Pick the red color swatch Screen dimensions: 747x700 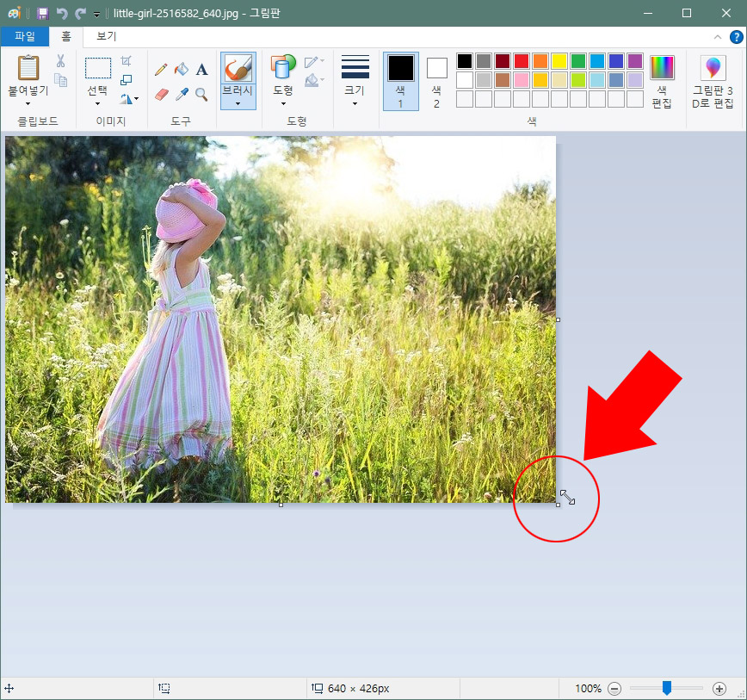pyautogui.click(x=522, y=61)
